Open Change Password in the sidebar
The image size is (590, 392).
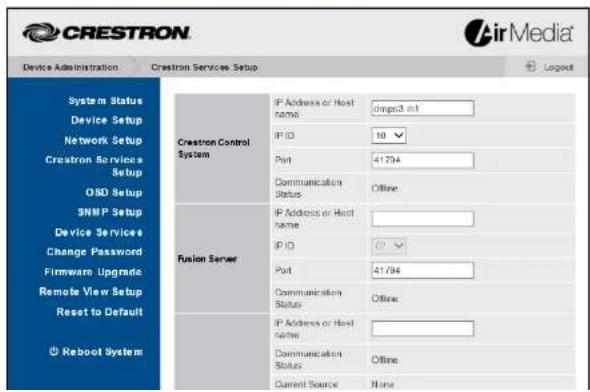(94, 252)
